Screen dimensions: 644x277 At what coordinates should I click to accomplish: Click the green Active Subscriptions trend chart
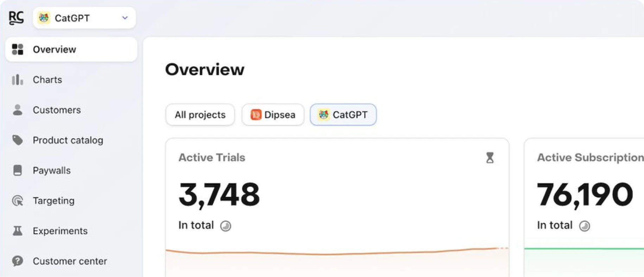584,262
